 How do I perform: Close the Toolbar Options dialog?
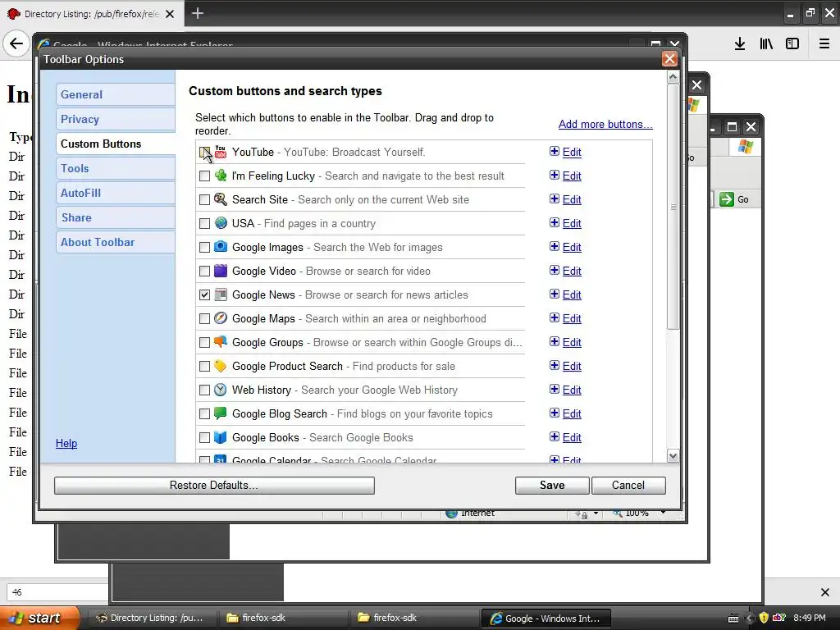[x=669, y=59]
